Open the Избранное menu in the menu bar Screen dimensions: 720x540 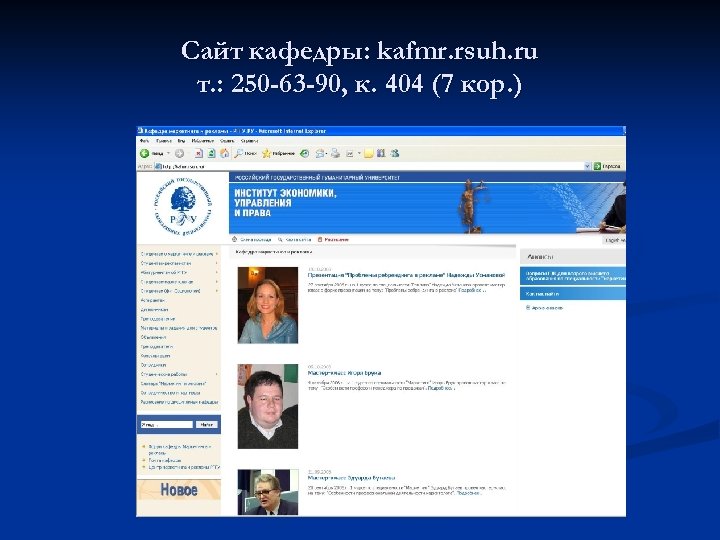(x=202, y=141)
